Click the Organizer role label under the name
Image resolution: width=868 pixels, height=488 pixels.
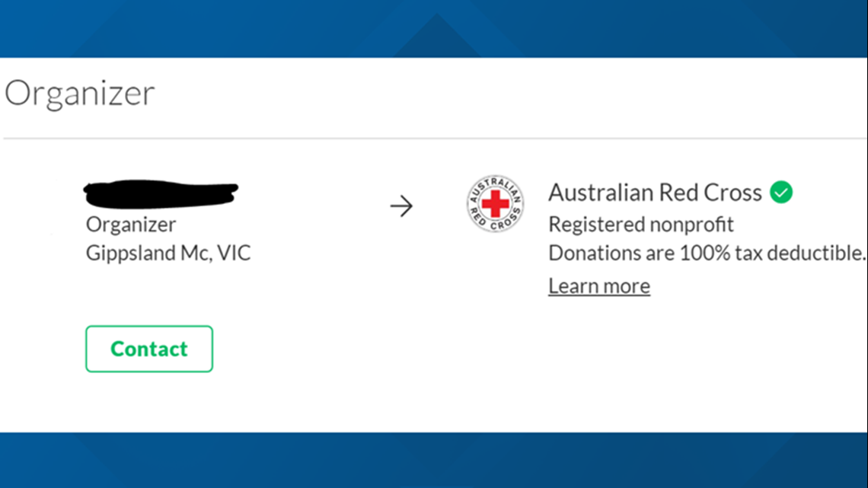[x=131, y=224]
